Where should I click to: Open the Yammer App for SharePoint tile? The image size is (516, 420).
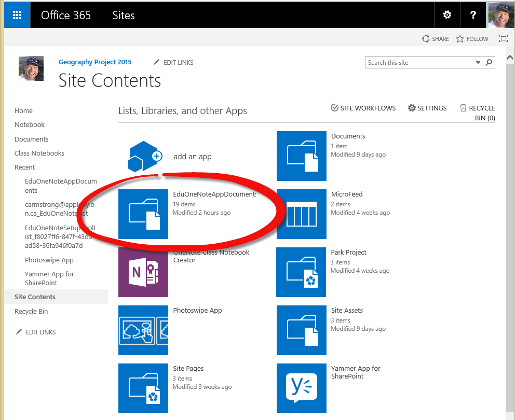click(x=302, y=388)
